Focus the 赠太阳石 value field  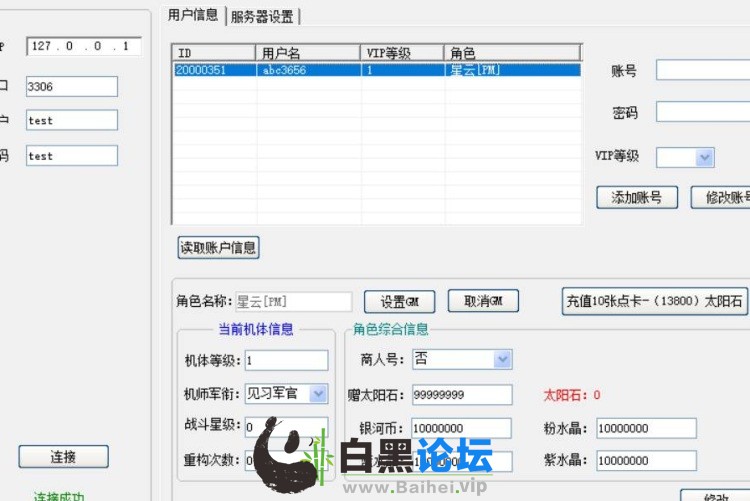(x=461, y=395)
